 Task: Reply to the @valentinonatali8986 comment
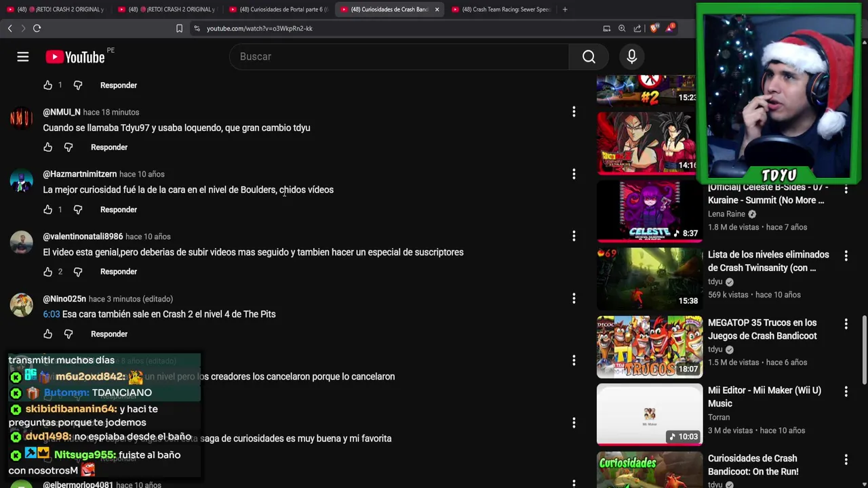pos(119,272)
